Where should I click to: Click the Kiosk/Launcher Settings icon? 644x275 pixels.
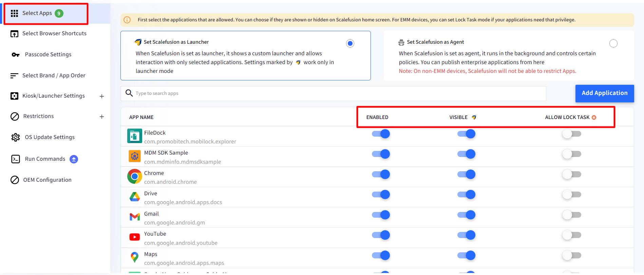14,96
